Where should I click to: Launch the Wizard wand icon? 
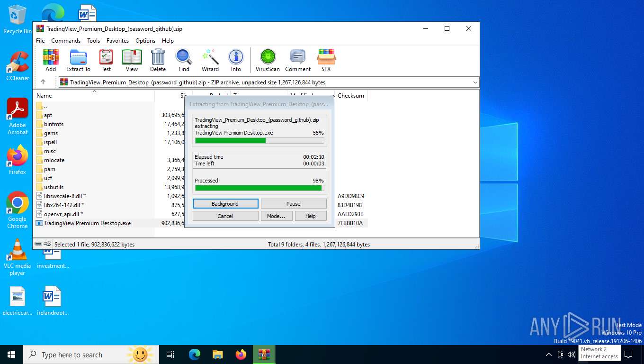tap(210, 60)
